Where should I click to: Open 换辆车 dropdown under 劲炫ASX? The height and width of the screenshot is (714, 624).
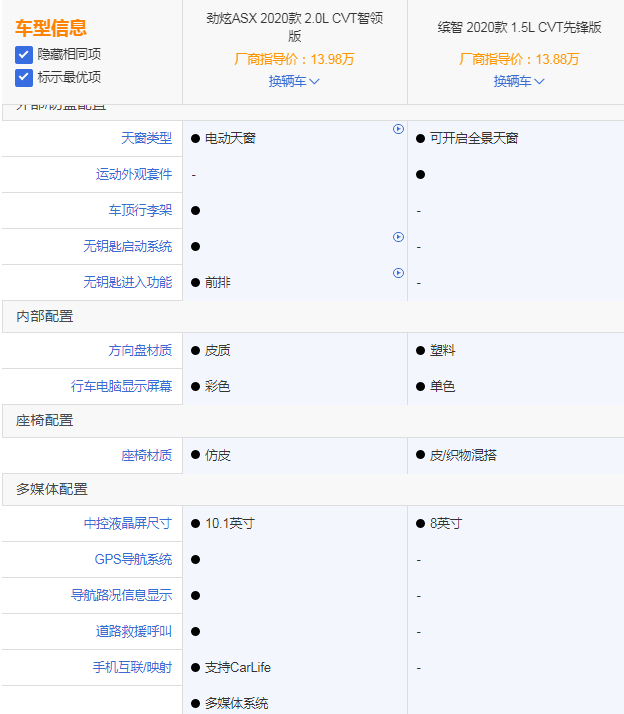click(x=294, y=81)
